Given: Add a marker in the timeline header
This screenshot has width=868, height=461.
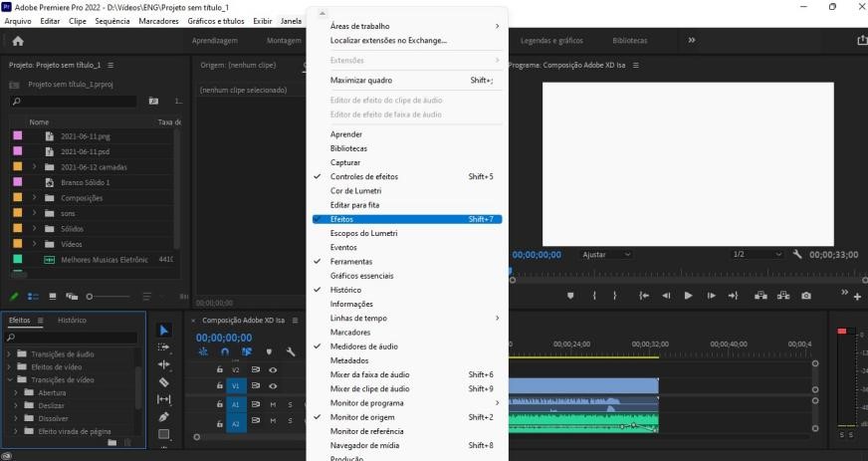Looking at the screenshot, I should (269, 352).
